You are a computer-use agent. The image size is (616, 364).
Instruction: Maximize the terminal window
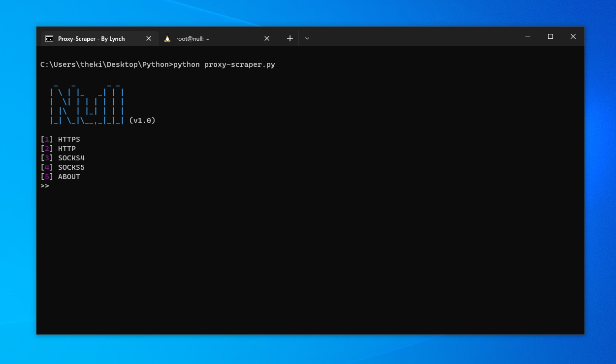click(x=551, y=36)
